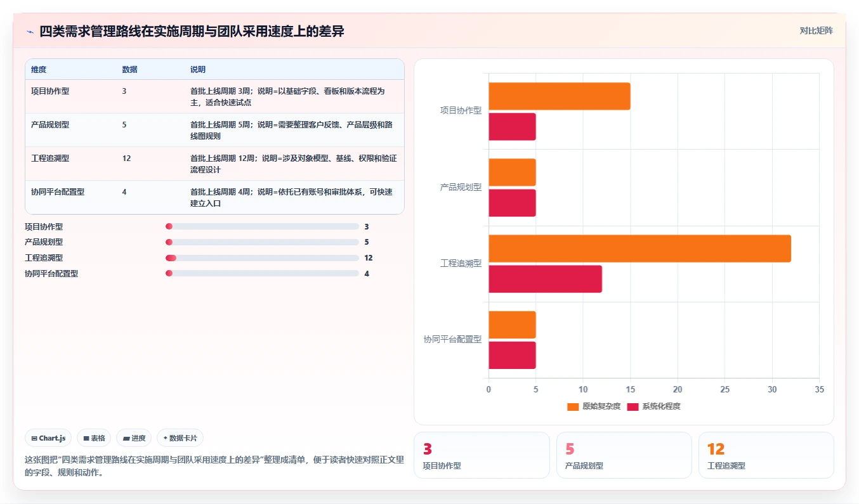
Task: Click the progress value 12 beside 工程追溯型
Action: [369, 258]
